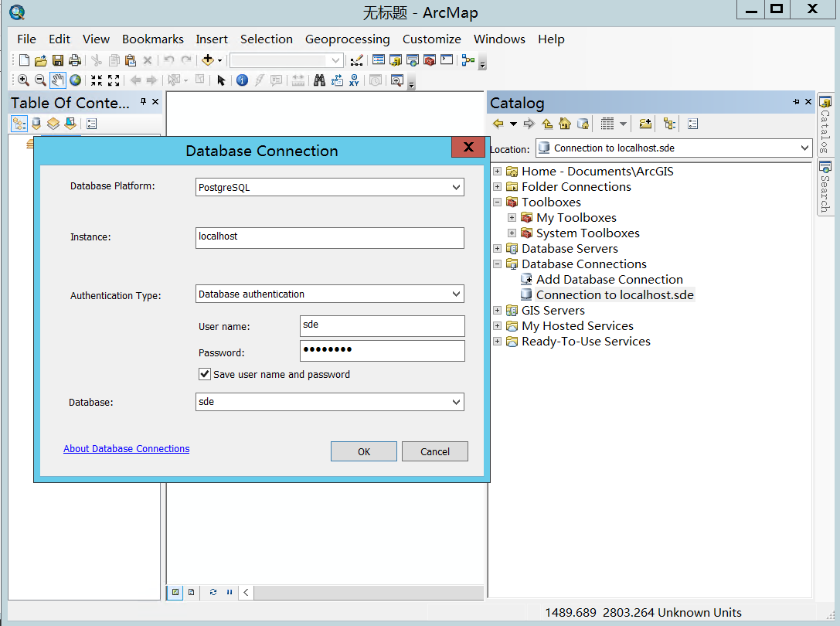Click the User name field
This screenshot has width=840, height=626.
pyautogui.click(x=383, y=326)
